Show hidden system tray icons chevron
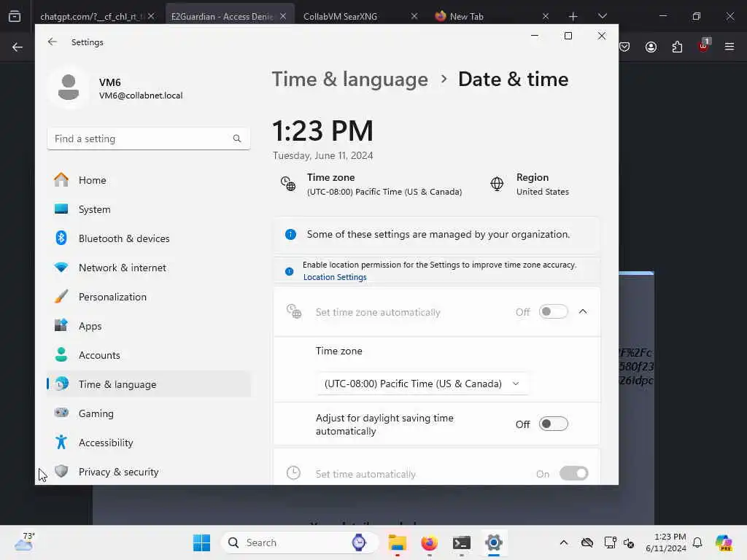The height and width of the screenshot is (560, 747). 564,542
